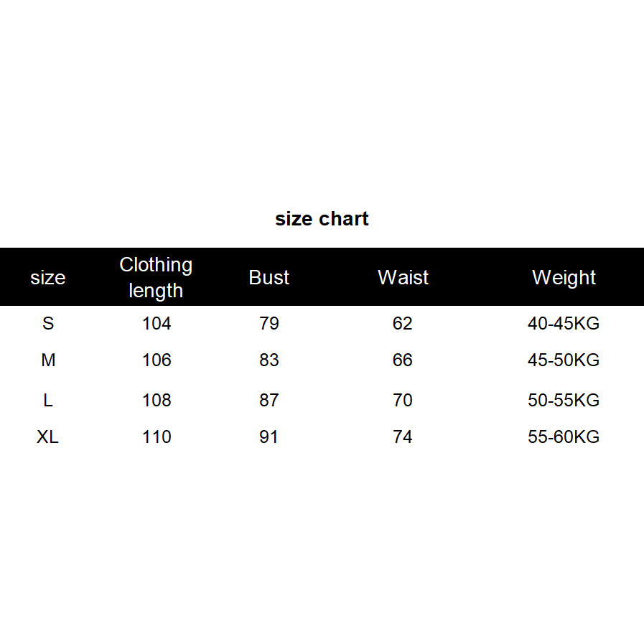This screenshot has width=644, height=644.
Task: Select the XL size row label
Action: pos(48,437)
